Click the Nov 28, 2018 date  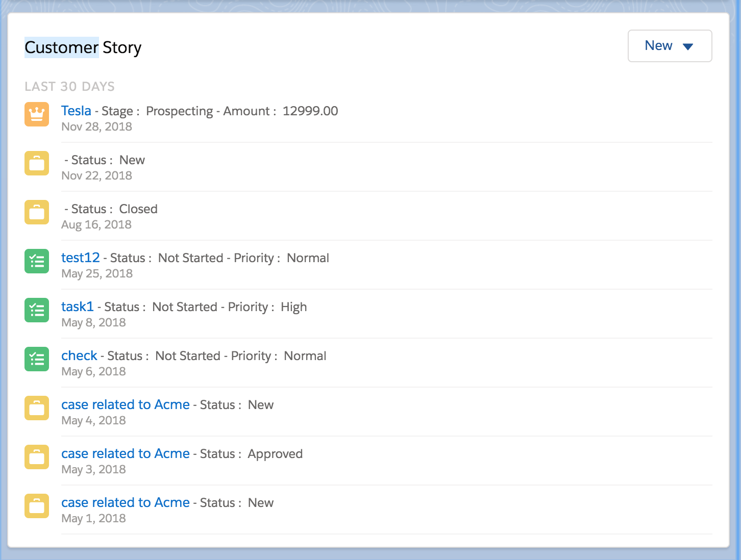[x=96, y=126]
